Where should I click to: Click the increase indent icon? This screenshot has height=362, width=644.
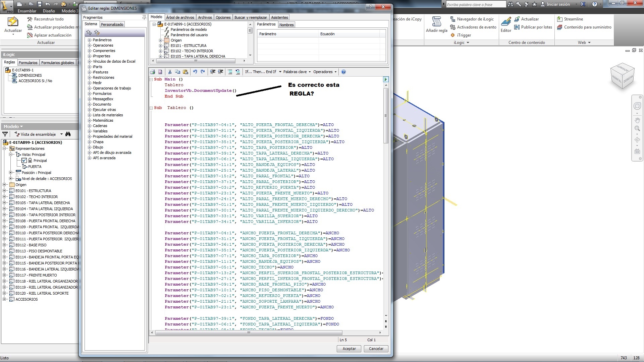coord(213,72)
